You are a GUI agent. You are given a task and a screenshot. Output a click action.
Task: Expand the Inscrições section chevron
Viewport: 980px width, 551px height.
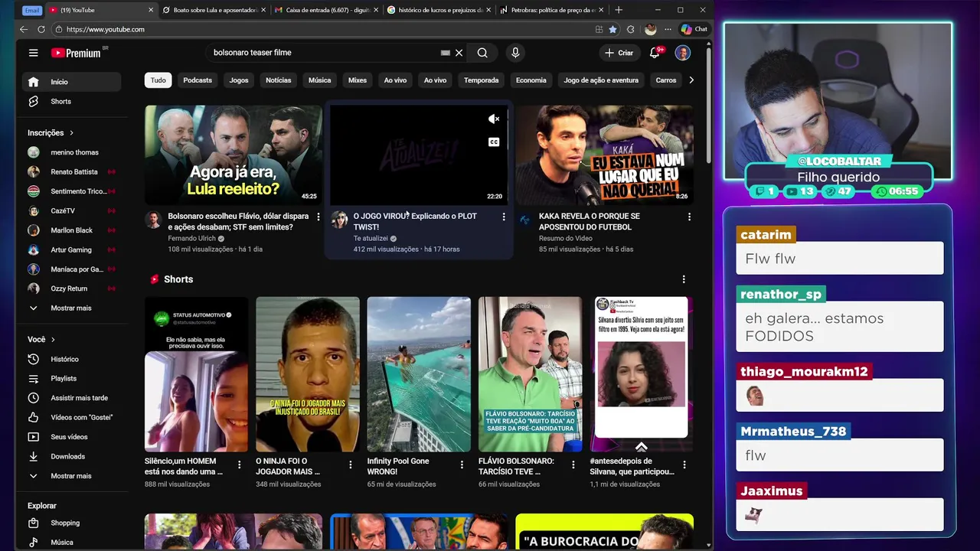point(72,132)
